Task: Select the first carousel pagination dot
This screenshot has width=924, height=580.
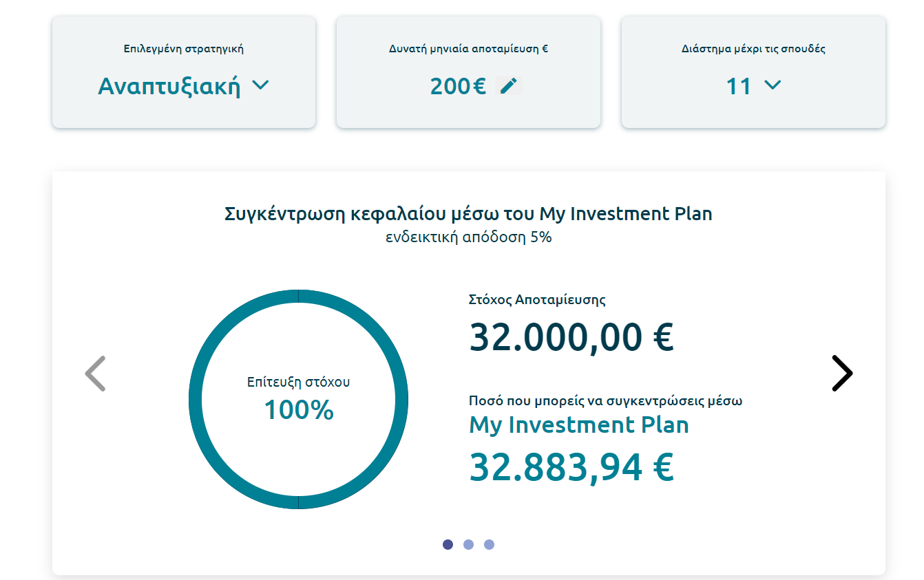Action: [x=448, y=544]
